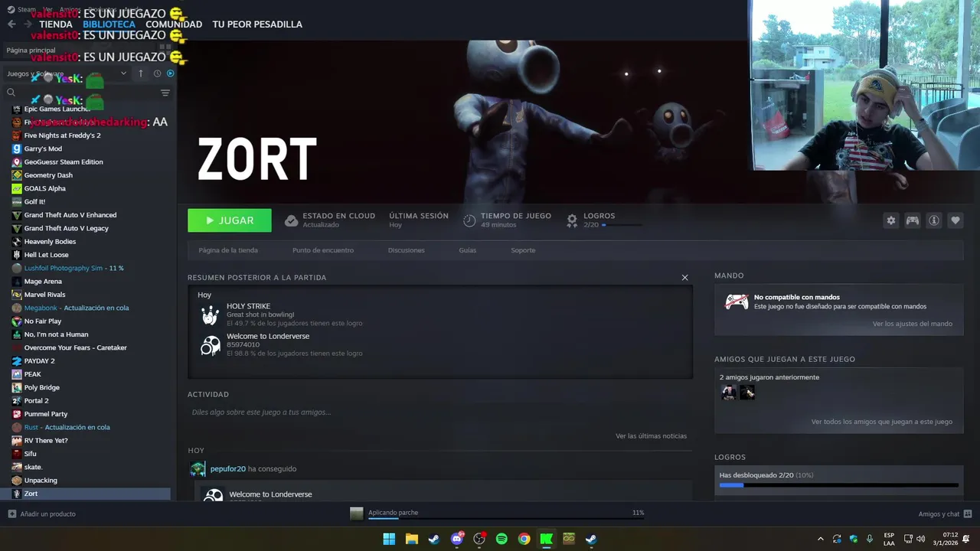The image size is (980, 551).
Task: Open Soporte tab
Action: pyautogui.click(x=523, y=250)
